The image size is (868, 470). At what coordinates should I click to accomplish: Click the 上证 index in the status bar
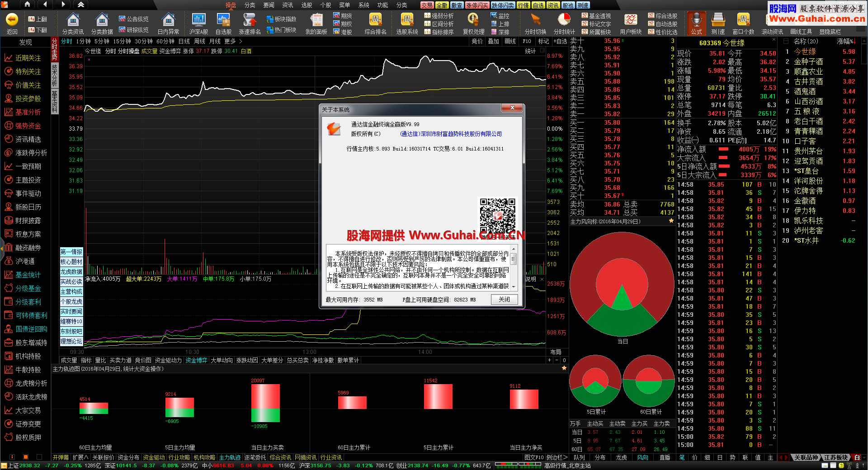(x=24, y=465)
